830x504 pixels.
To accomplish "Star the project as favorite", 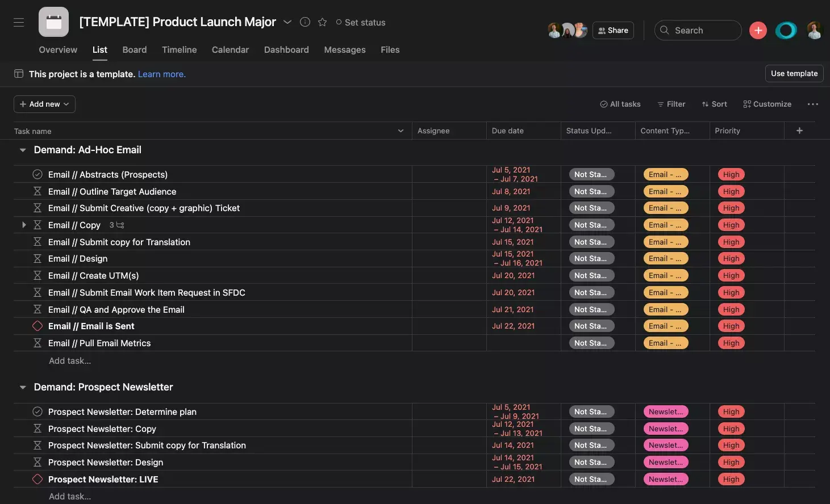I will pyautogui.click(x=322, y=22).
